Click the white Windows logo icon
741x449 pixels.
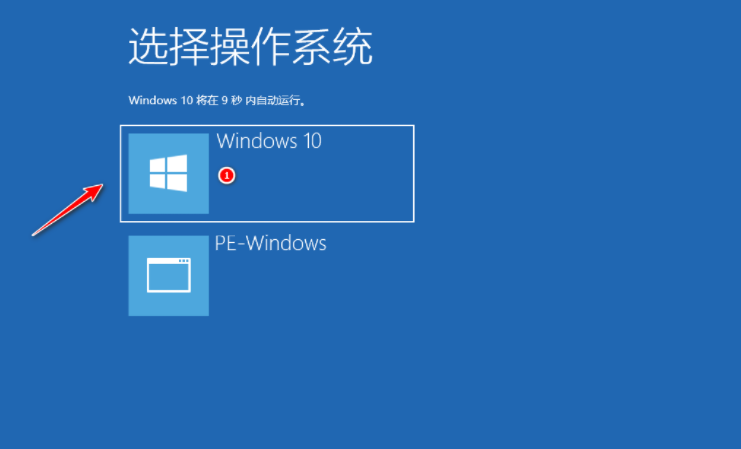point(168,173)
